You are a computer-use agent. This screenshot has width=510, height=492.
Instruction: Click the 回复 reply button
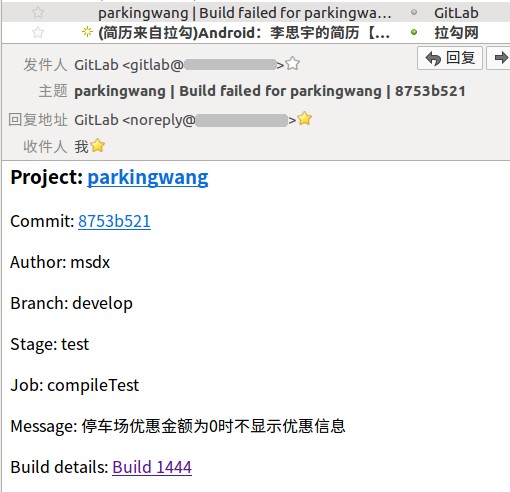450,58
